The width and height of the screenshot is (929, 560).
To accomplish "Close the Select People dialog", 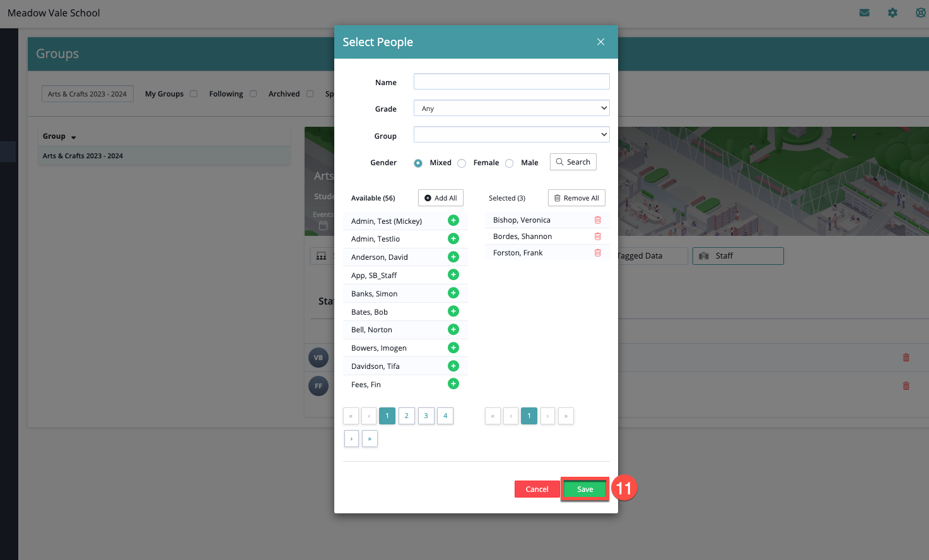I will pyautogui.click(x=600, y=42).
